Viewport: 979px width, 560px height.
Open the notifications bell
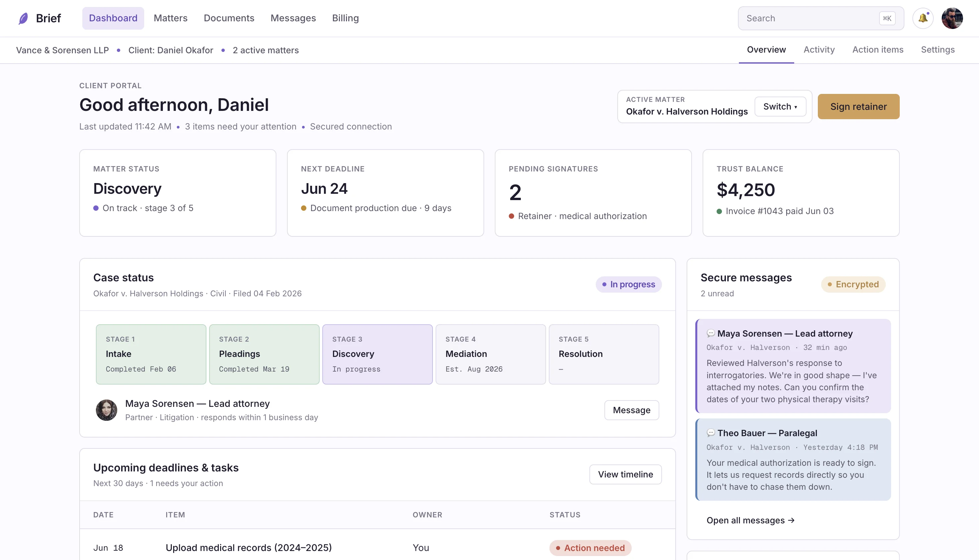[923, 18]
